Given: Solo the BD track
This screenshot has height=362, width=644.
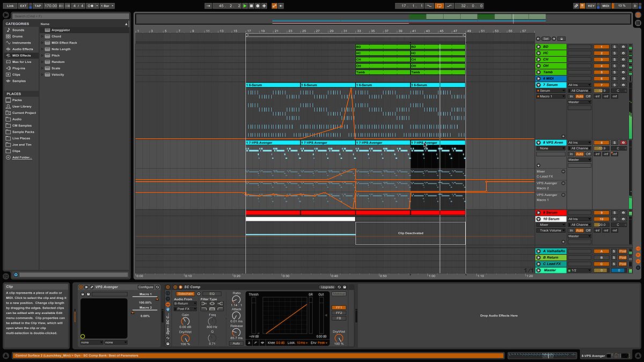Looking at the screenshot, I should (614, 47).
